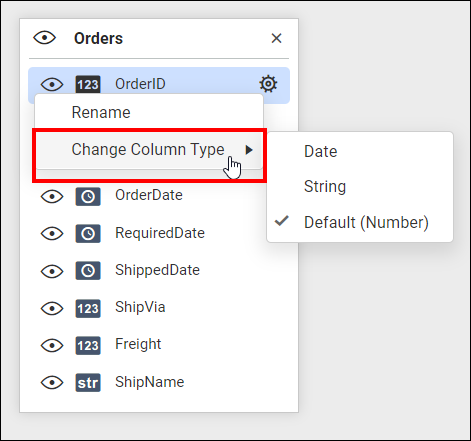
Task: Click the Orders table title
Action: click(98, 38)
